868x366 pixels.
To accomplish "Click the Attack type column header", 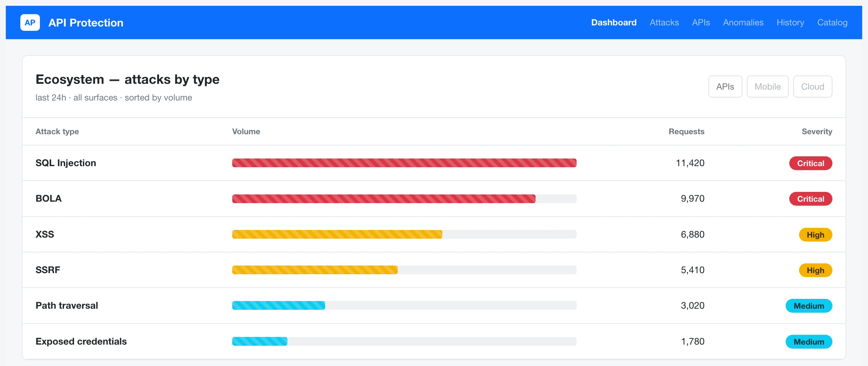I will (57, 131).
